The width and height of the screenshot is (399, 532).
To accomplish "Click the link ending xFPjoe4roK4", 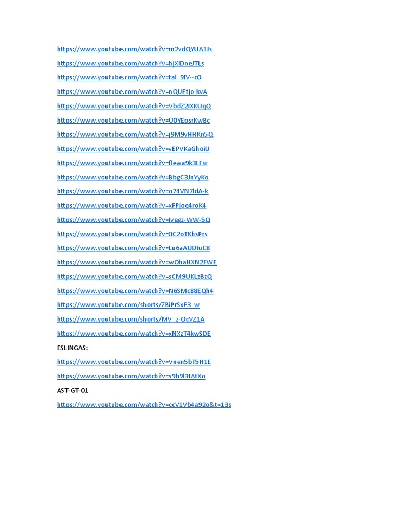I will [x=131, y=205].
